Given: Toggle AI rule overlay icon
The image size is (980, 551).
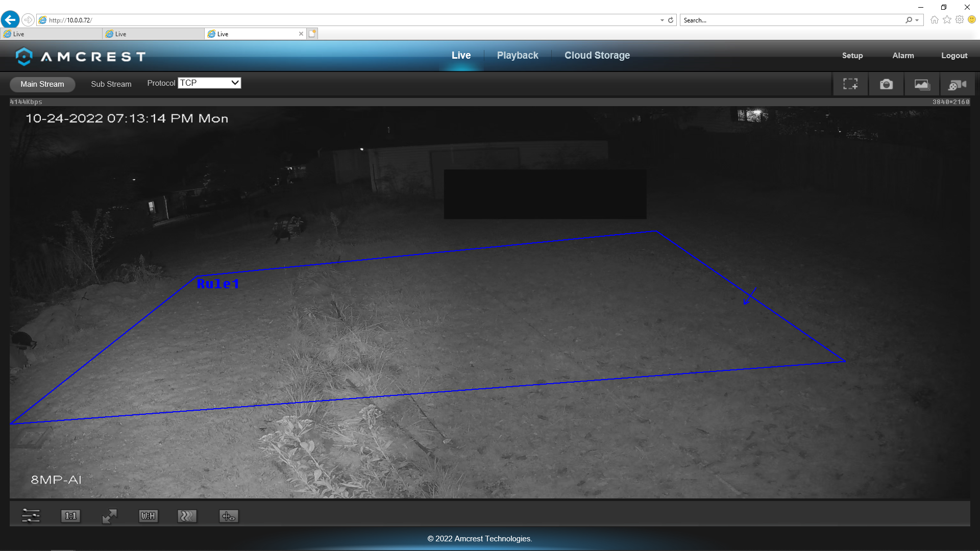Looking at the screenshot, I should tap(228, 516).
